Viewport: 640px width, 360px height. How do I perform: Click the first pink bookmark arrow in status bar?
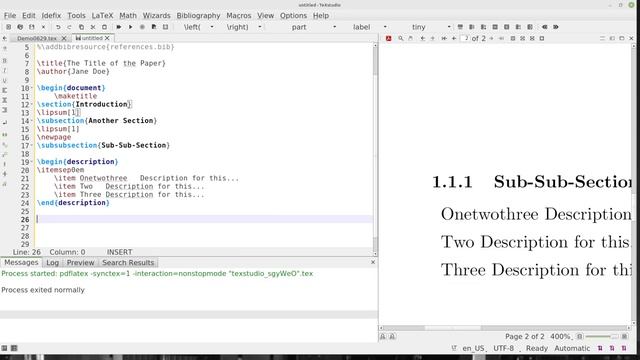coord(600,348)
